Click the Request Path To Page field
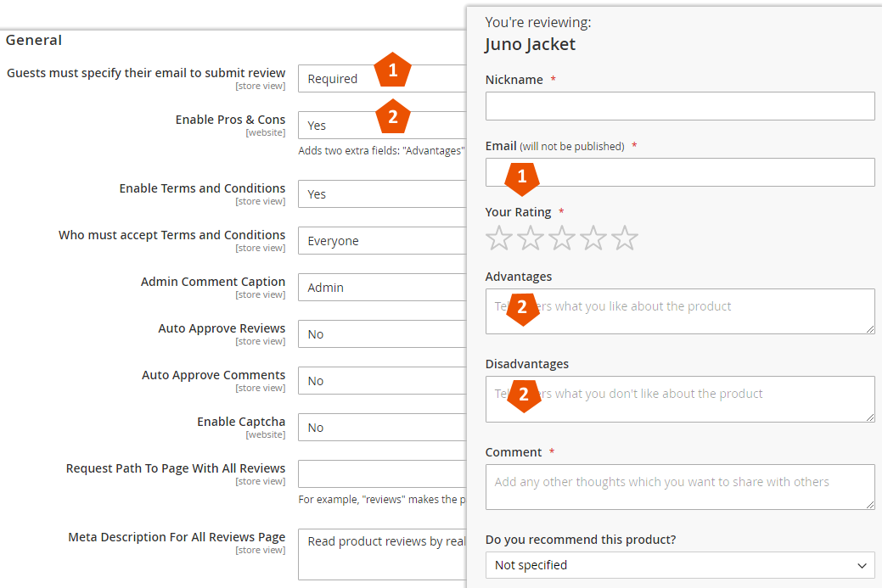Screen dimensions: 888x588 382,473
